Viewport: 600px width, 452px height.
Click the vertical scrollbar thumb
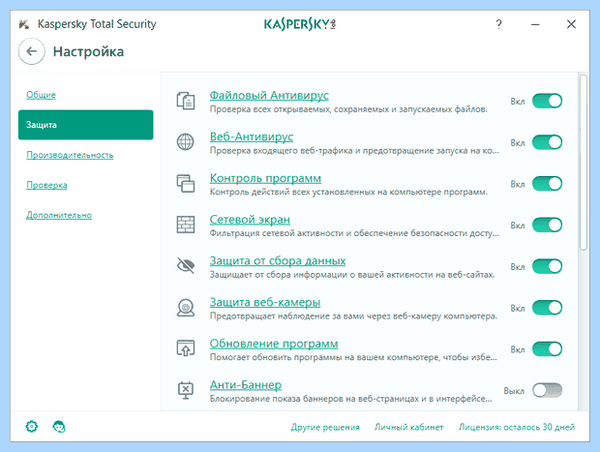[x=583, y=163]
